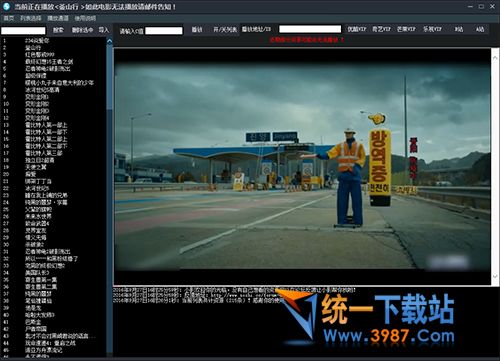Select list row numbered 35
This screenshot has width=500, height=361.
[53, 280]
